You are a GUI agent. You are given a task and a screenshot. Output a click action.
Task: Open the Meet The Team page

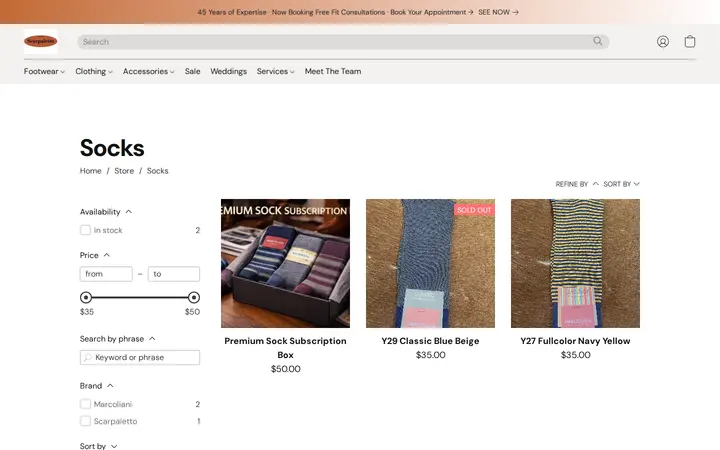pyautogui.click(x=333, y=72)
